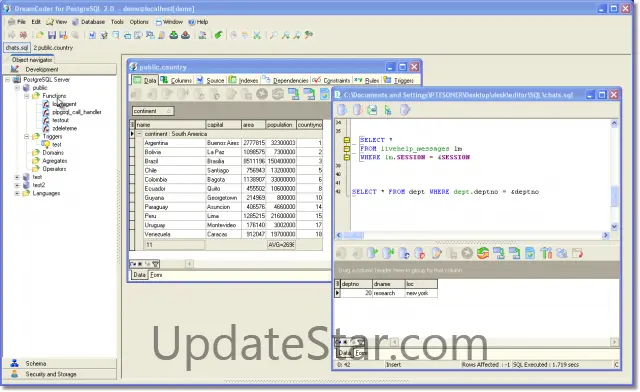Screen dimensions: 640x392
Task: Click the Schema panel icon at bottom left
Action: tap(14, 363)
